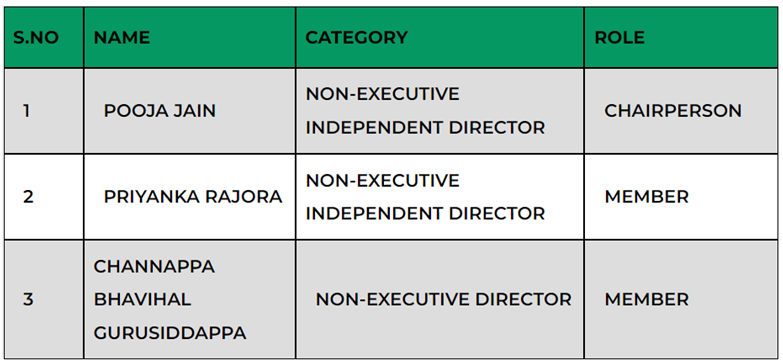Click the ROLE column header
The image size is (783, 364).
click(x=681, y=37)
